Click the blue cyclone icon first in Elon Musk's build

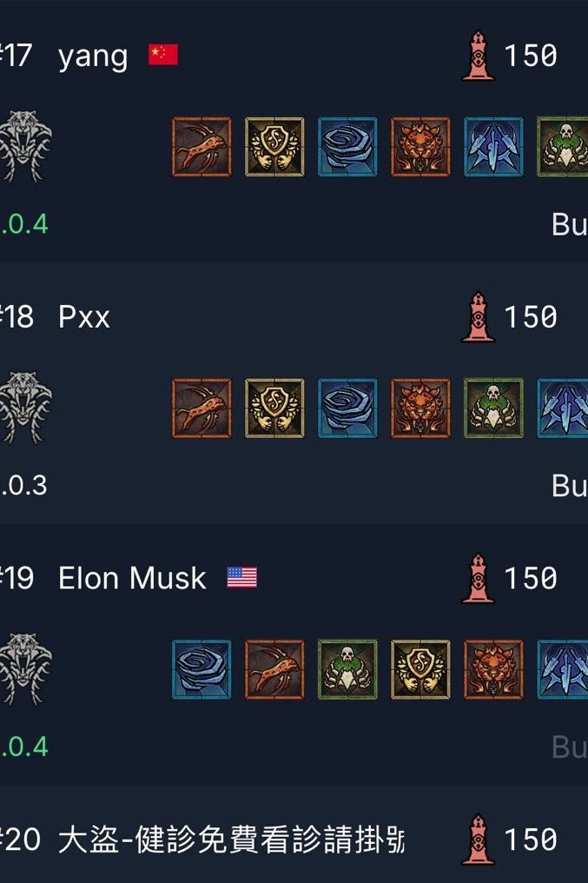[202, 669]
